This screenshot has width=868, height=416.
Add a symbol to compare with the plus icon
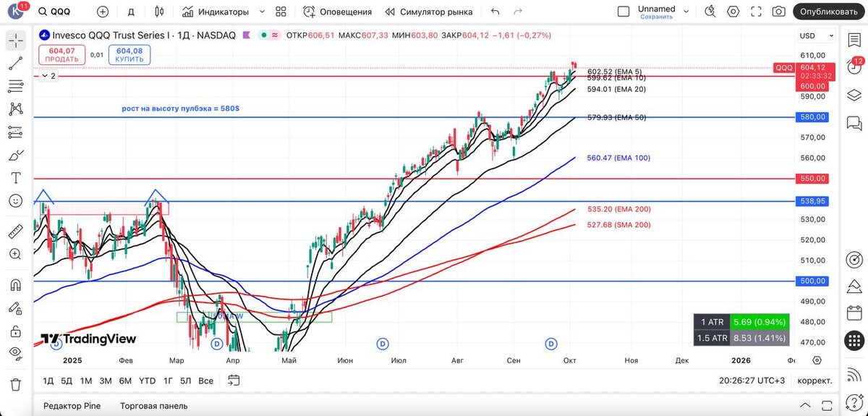pyautogui.click(x=103, y=12)
